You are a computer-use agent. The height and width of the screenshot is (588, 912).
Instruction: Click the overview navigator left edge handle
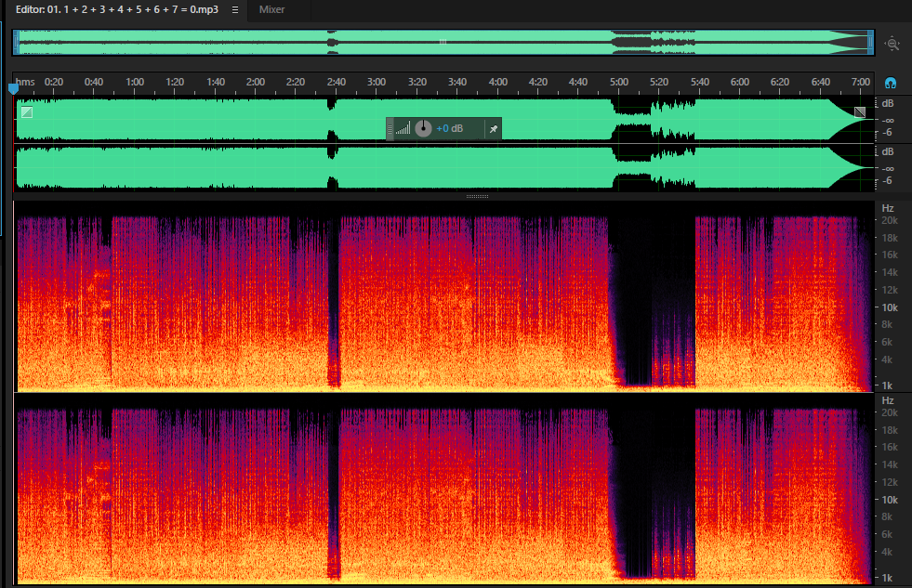(17, 43)
